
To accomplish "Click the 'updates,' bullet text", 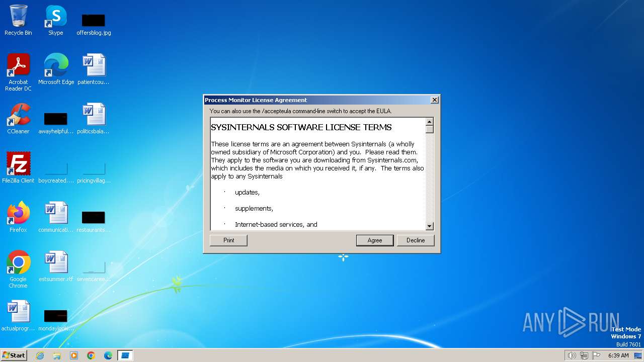I will [247, 193].
